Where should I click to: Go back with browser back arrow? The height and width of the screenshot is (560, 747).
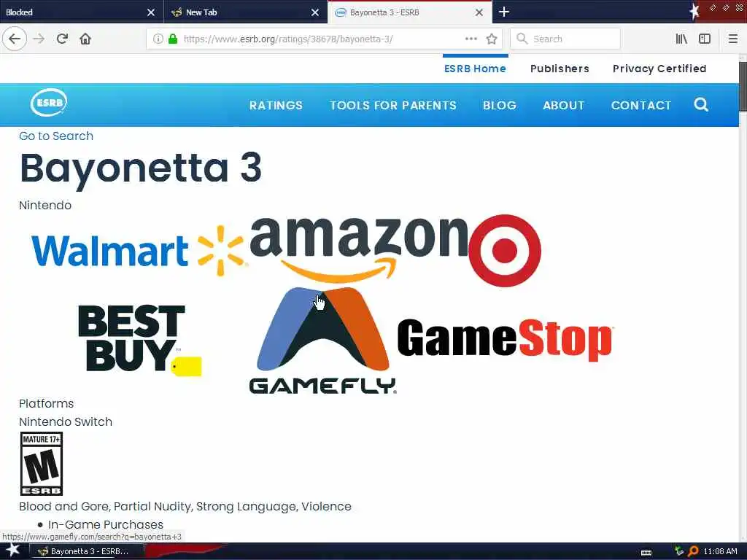pyautogui.click(x=15, y=39)
